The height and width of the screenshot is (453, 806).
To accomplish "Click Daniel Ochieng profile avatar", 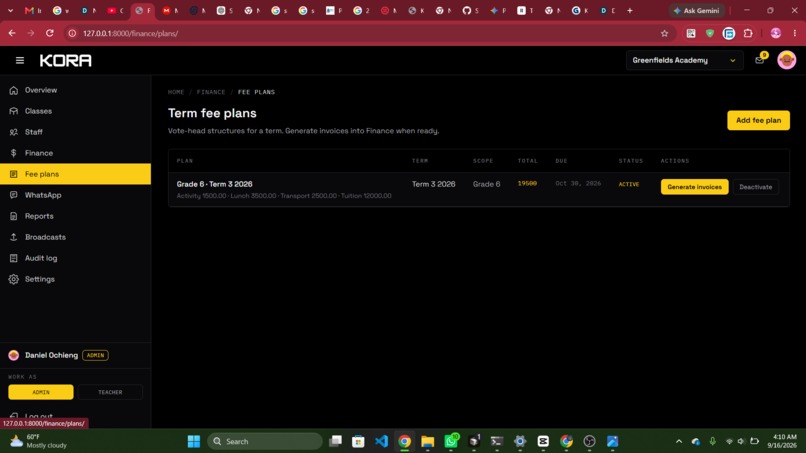I will (x=14, y=355).
